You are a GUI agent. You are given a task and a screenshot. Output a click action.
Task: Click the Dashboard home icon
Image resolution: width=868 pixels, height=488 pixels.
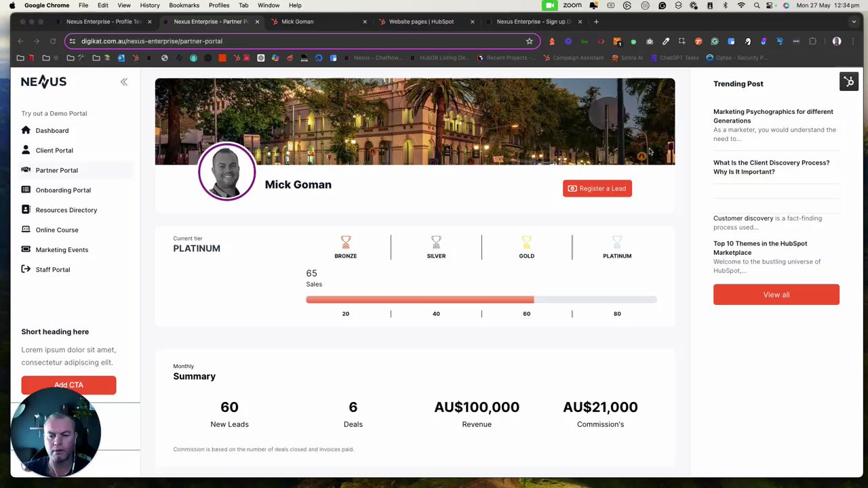26,130
